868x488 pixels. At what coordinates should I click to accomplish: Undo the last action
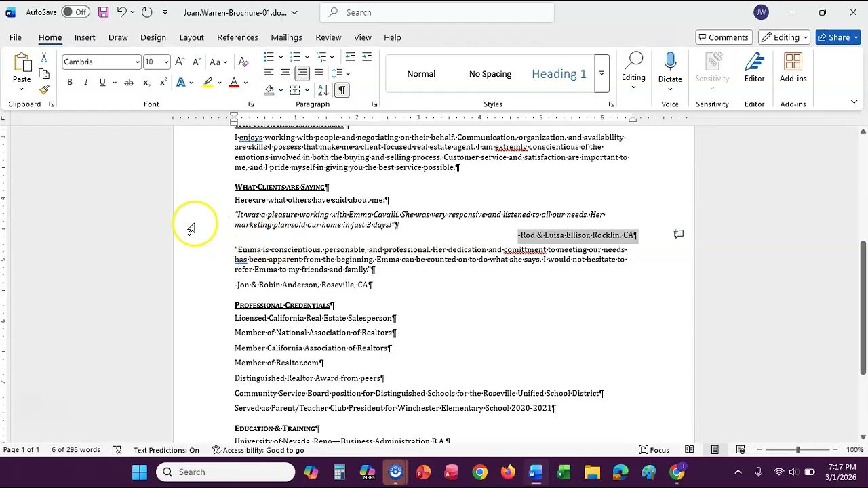(x=121, y=12)
